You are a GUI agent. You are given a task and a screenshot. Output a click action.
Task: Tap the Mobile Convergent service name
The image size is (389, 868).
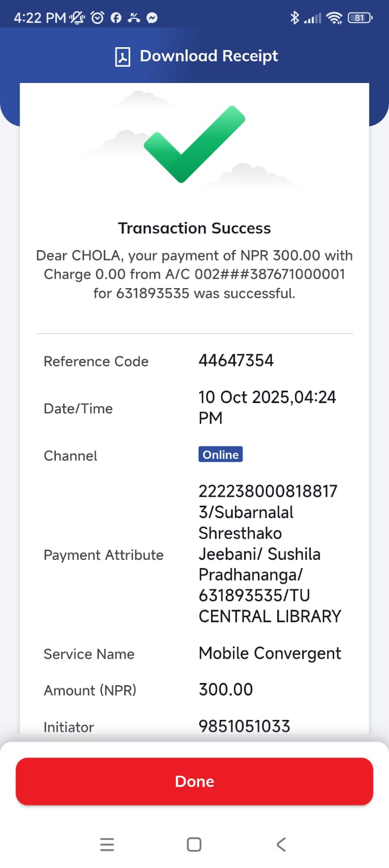pyautogui.click(x=270, y=653)
